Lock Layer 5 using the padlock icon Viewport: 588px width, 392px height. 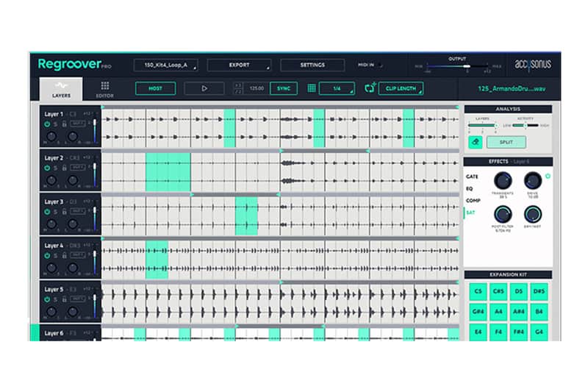tap(64, 299)
